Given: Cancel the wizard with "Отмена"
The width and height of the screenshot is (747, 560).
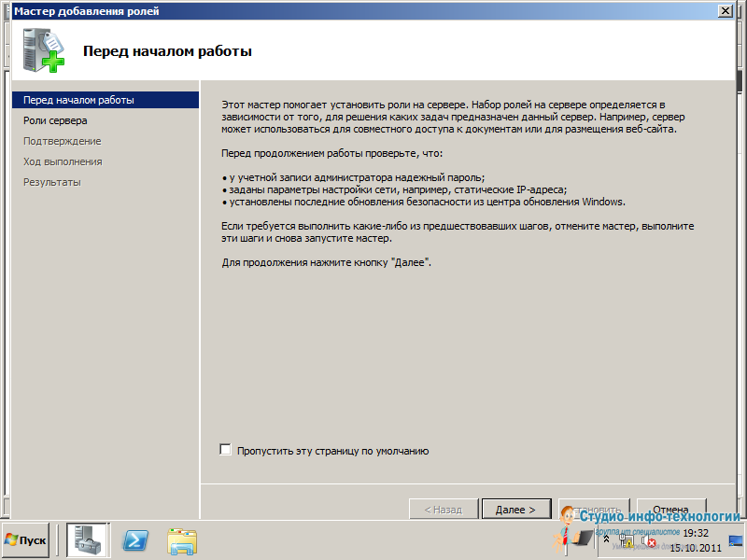Looking at the screenshot, I should point(670,510).
